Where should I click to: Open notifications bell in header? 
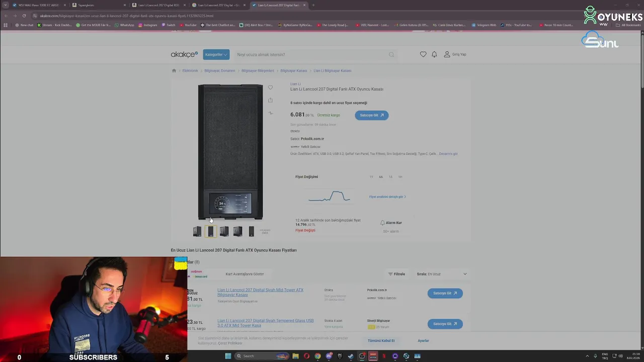click(x=434, y=54)
